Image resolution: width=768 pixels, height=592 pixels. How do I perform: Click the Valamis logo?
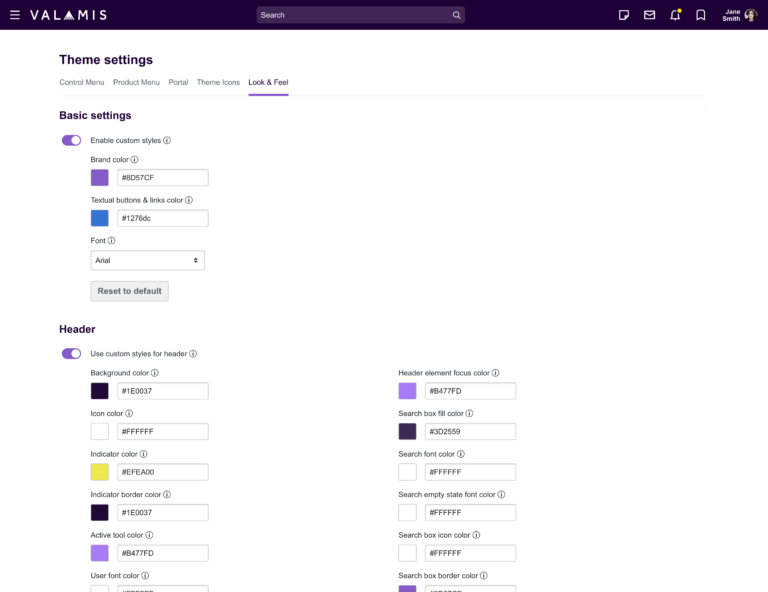[68, 15]
